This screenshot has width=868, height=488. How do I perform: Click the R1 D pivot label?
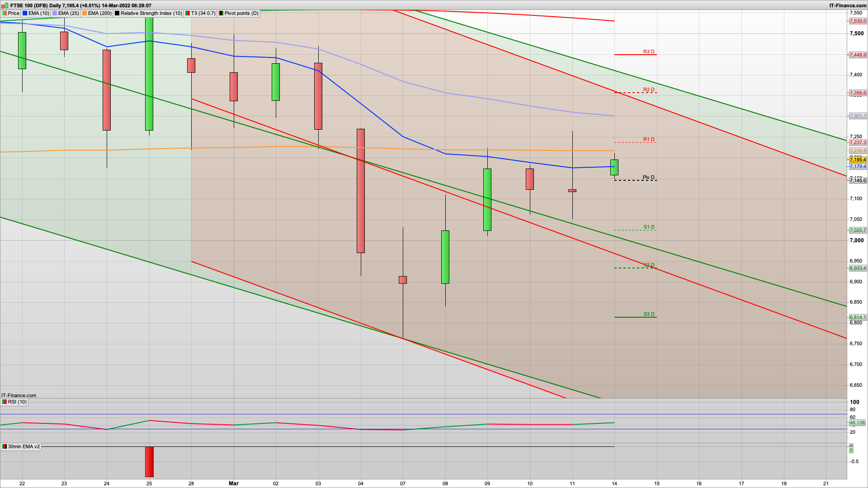click(649, 139)
